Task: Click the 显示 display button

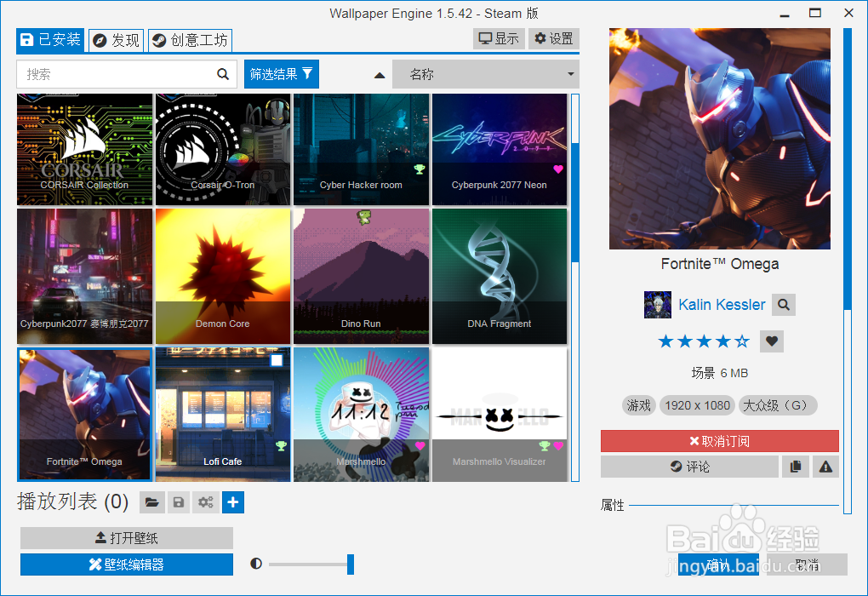Action: point(499,39)
